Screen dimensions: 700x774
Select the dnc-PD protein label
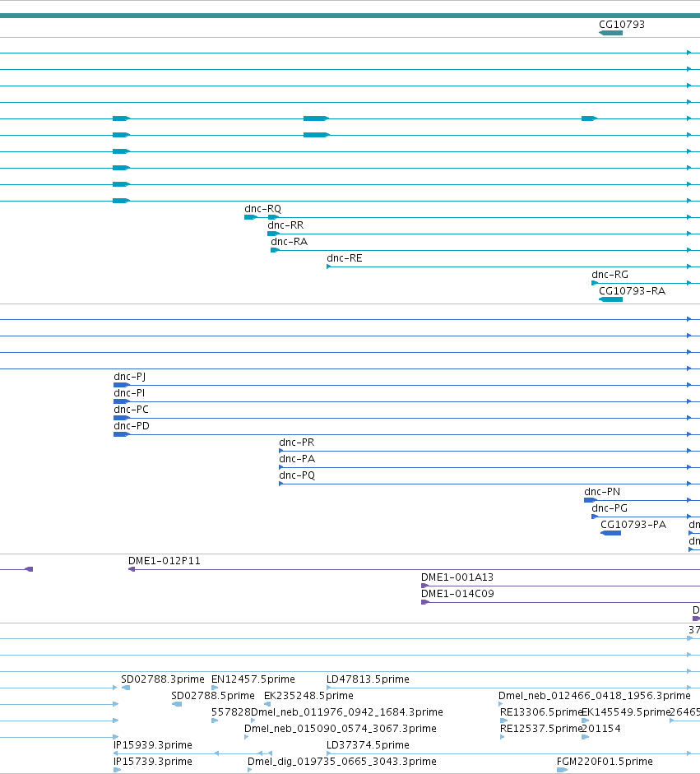click(x=132, y=426)
